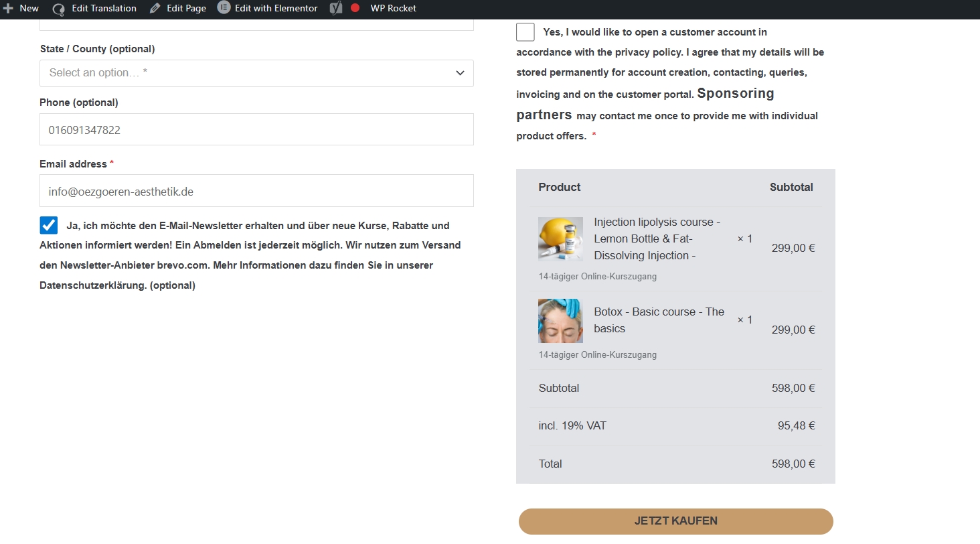
Task: Click the Phone (optional) label
Action: [78, 103]
